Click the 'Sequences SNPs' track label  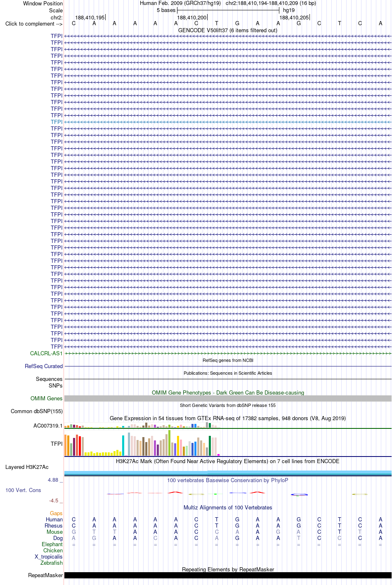point(49,382)
